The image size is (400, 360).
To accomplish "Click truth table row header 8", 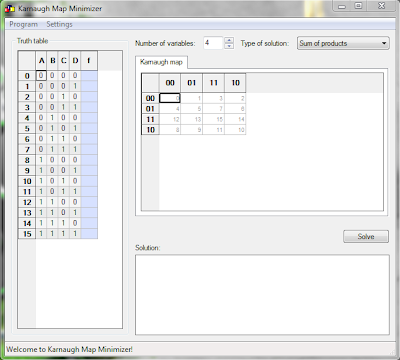I will coord(27,160).
